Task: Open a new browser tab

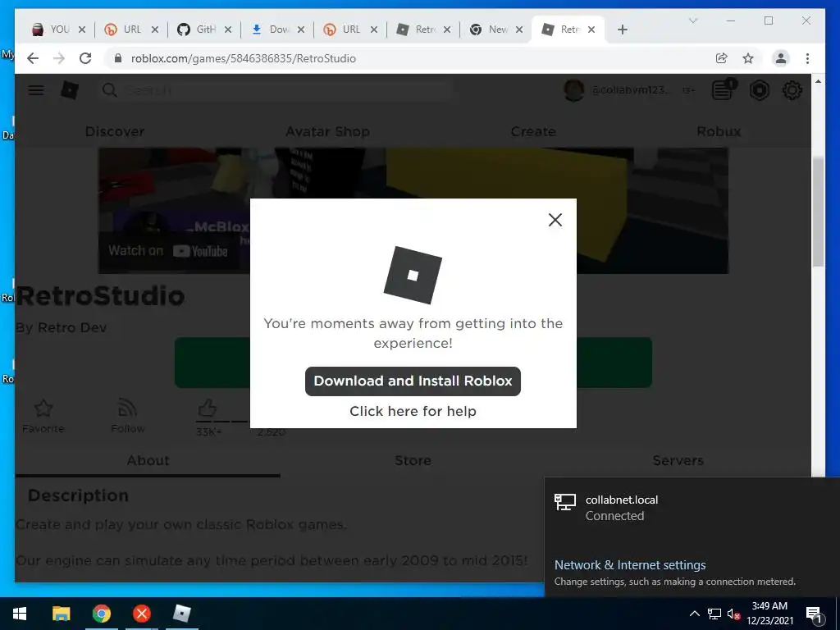Action: 622,30
